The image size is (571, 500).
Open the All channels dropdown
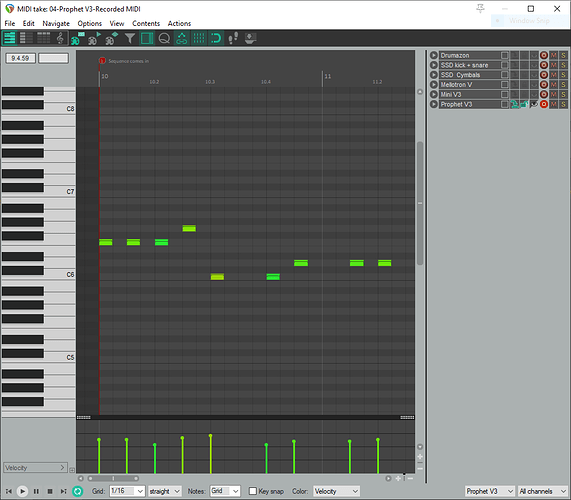543,491
